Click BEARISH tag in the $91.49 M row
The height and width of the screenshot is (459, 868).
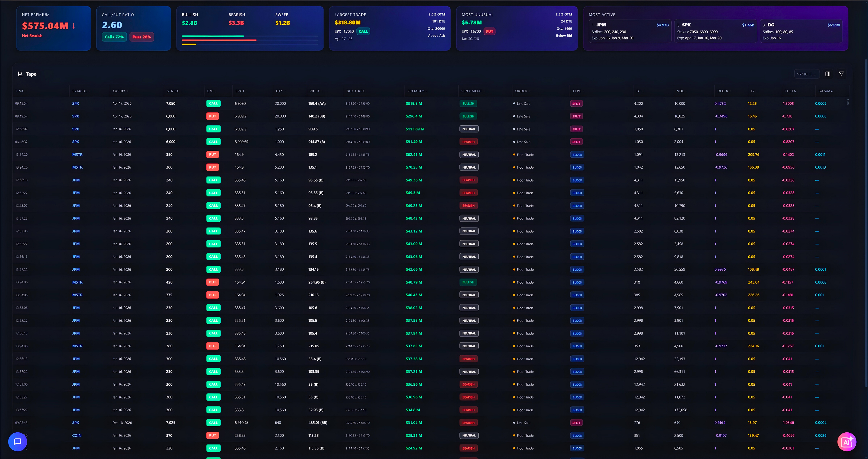click(468, 142)
